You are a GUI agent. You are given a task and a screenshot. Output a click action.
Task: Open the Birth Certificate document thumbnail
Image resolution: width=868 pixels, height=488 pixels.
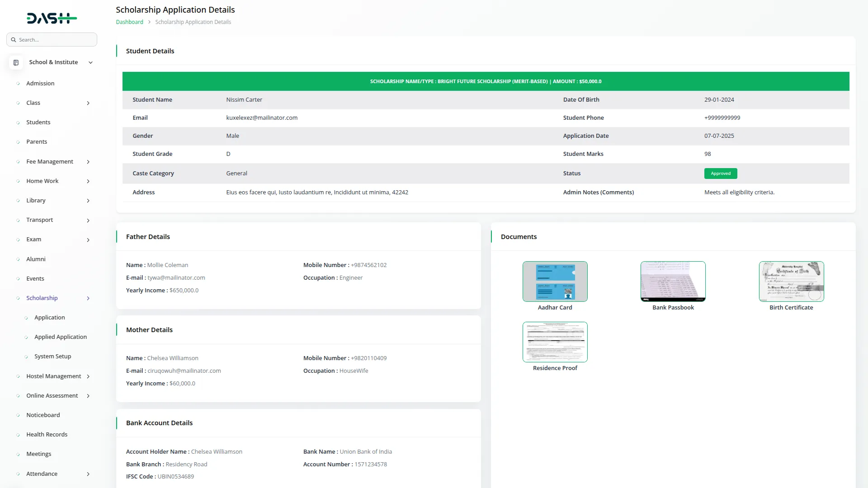[x=791, y=281]
